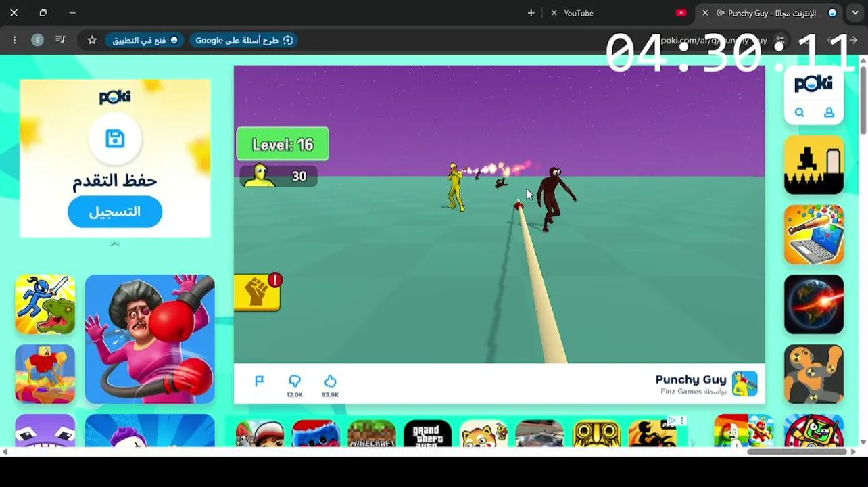This screenshot has width=868, height=487.
Task: Open the media controls toolbar icon
Action: tap(60, 41)
